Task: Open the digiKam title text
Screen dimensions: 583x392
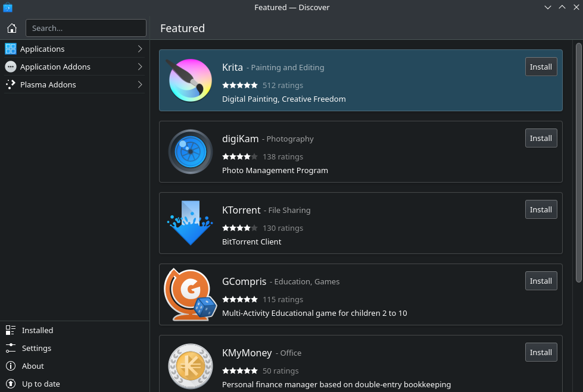Action: [240, 139]
